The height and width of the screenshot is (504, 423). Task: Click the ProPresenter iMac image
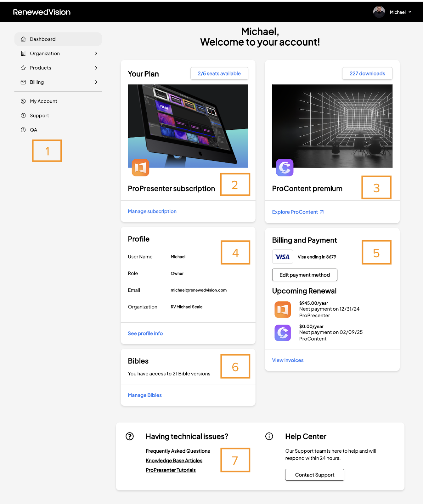click(188, 126)
